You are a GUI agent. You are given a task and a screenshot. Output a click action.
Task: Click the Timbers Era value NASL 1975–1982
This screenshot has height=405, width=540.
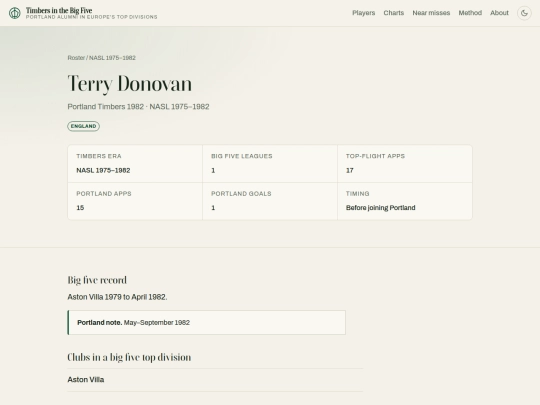point(103,170)
